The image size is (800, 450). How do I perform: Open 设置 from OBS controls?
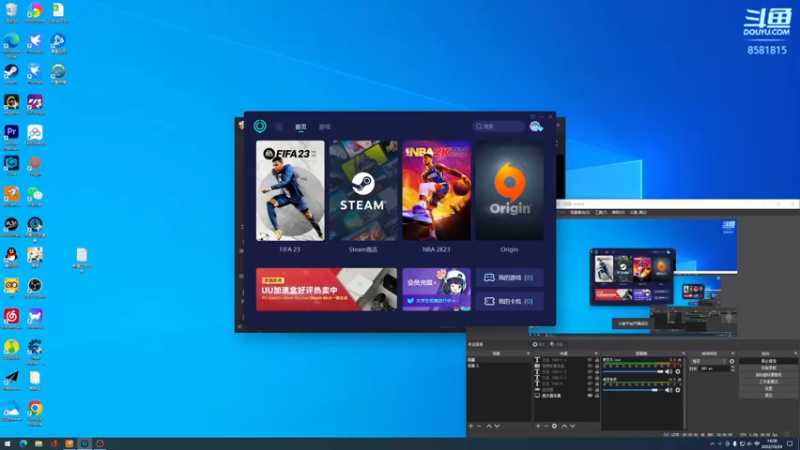click(769, 389)
